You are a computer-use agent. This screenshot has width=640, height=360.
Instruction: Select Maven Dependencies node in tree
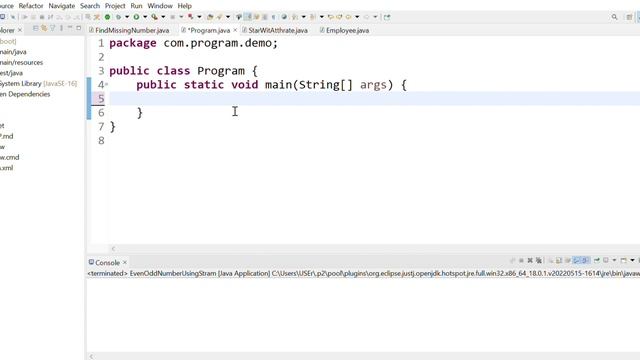point(25,94)
